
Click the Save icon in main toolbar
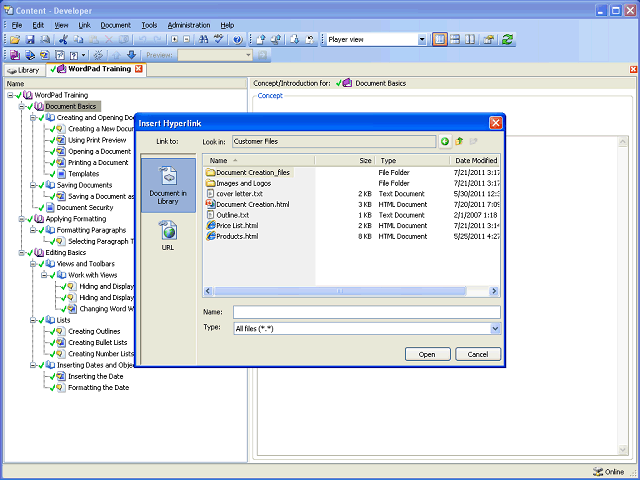pyautogui.click(x=30, y=39)
